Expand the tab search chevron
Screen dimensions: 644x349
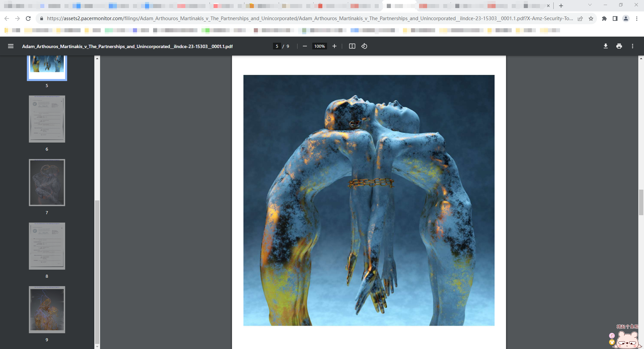point(590,5)
